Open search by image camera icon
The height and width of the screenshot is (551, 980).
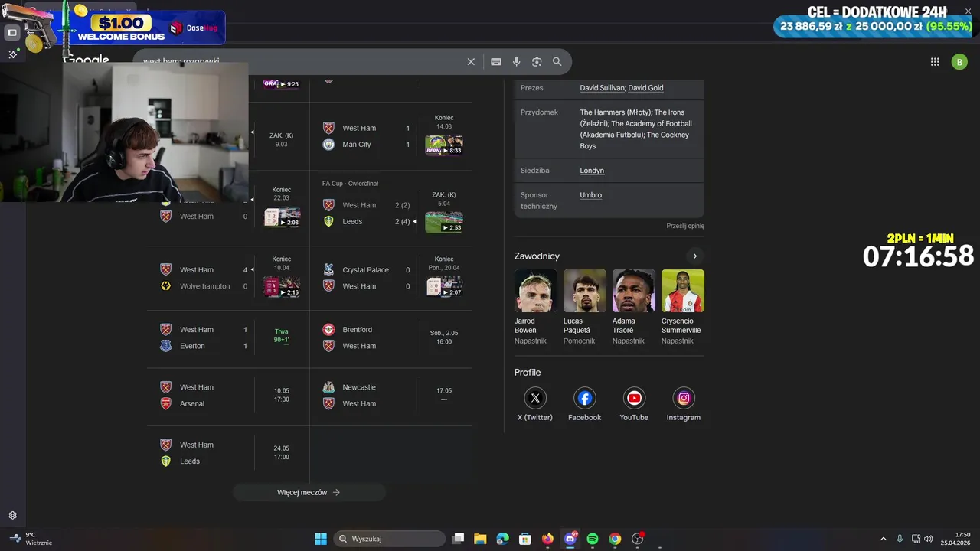537,62
